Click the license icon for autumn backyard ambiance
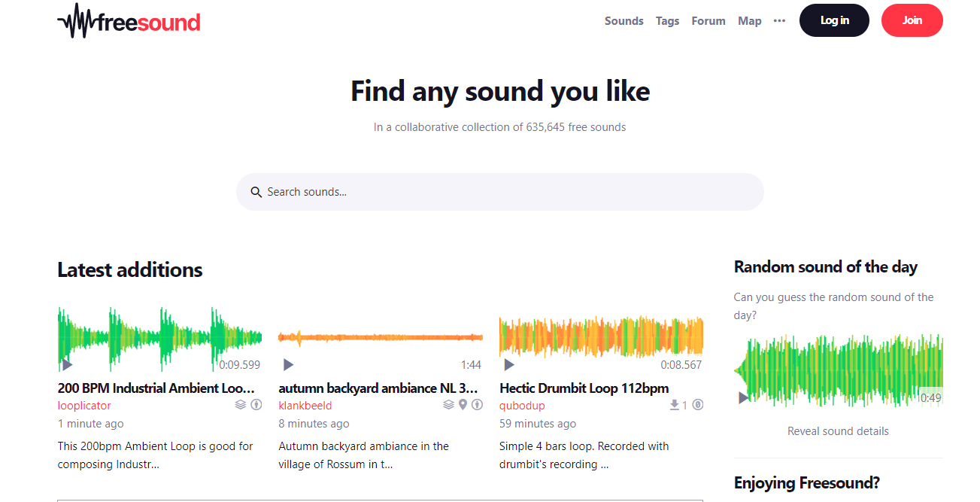This screenshot has width=980, height=502. 477,405
